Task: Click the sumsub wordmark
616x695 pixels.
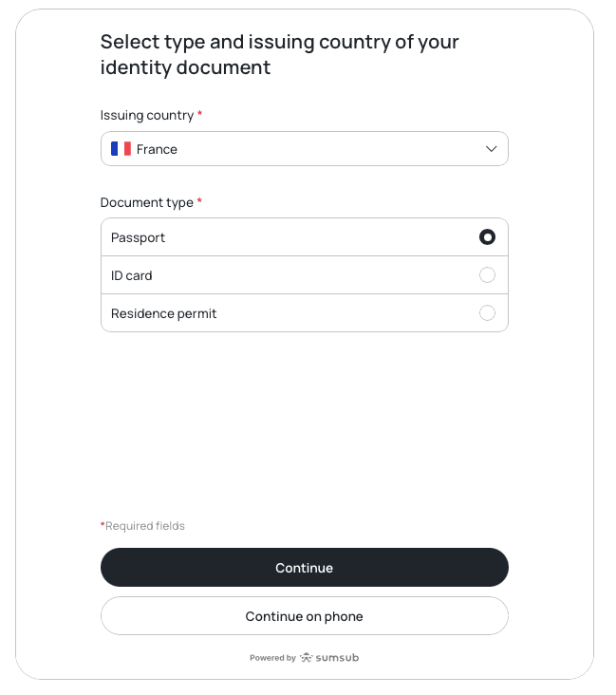Action: [338, 657]
